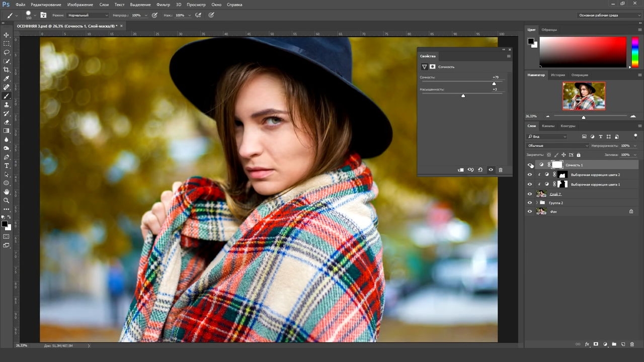Viewport: 644px width, 362px height.
Task: Open the Наж. flow dropdown arrow
Action: tap(189, 15)
